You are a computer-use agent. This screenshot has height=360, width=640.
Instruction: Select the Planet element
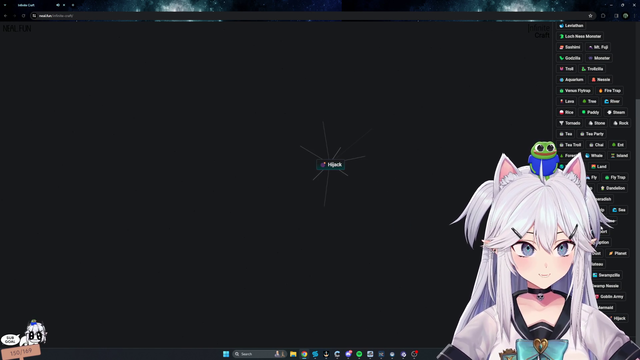click(618, 253)
